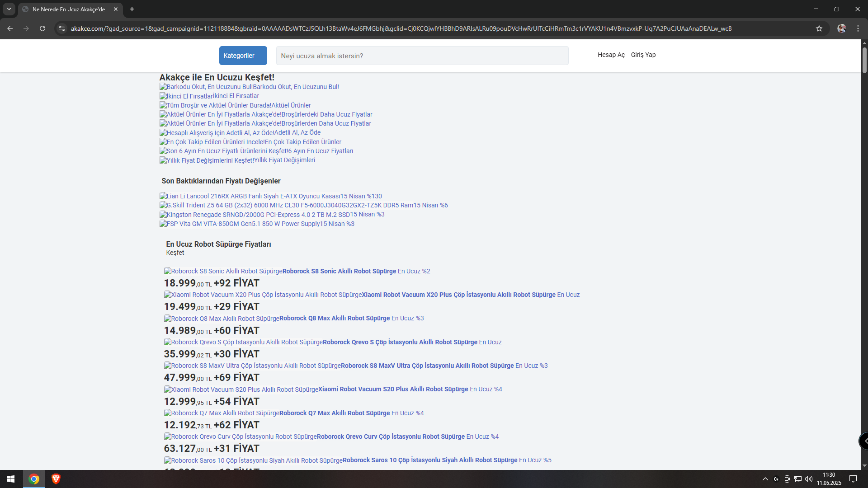Viewport: 868px width, 488px height.
Task: Open 'Adetli Al, Az Öde' link
Action: (x=240, y=132)
